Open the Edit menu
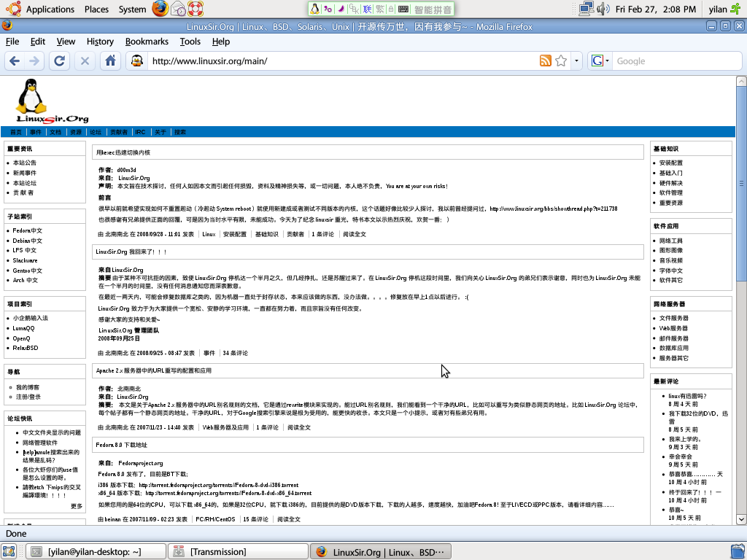747x560 pixels. pos(38,42)
